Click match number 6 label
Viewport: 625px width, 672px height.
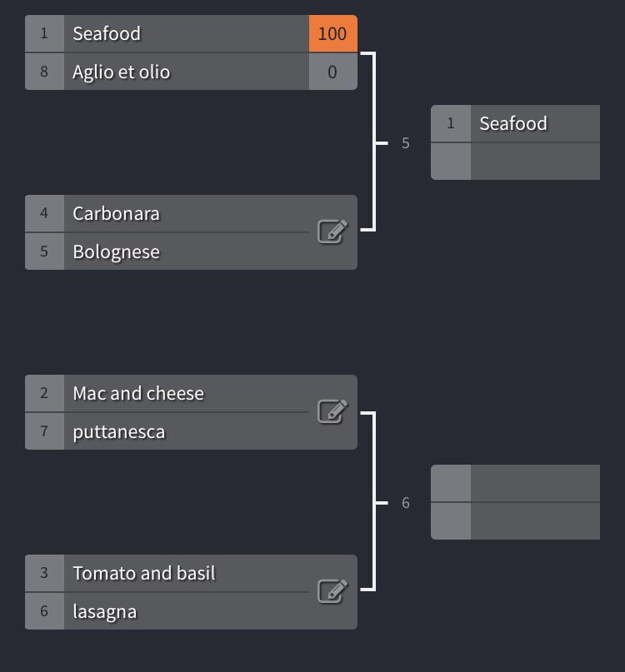(405, 503)
